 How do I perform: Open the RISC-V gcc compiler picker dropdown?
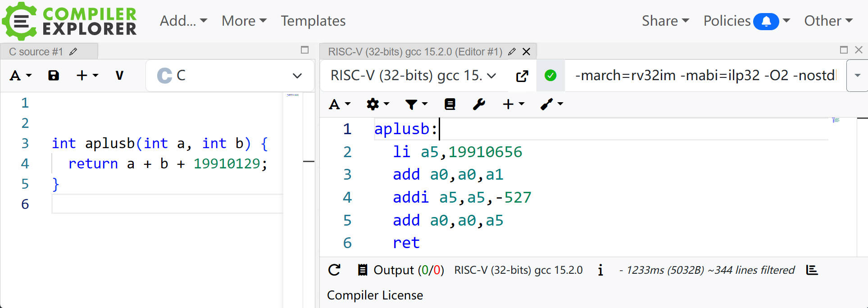(x=414, y=76)
